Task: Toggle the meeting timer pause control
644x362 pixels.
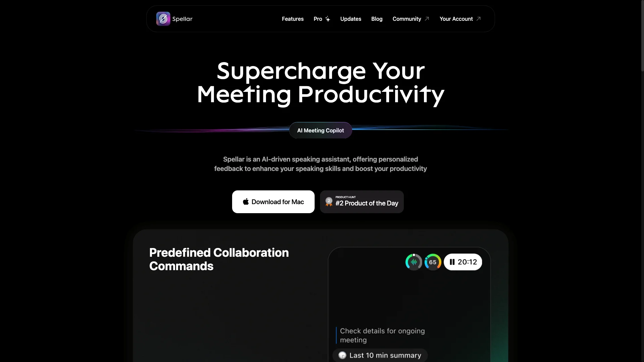Action: click(452, 262)
